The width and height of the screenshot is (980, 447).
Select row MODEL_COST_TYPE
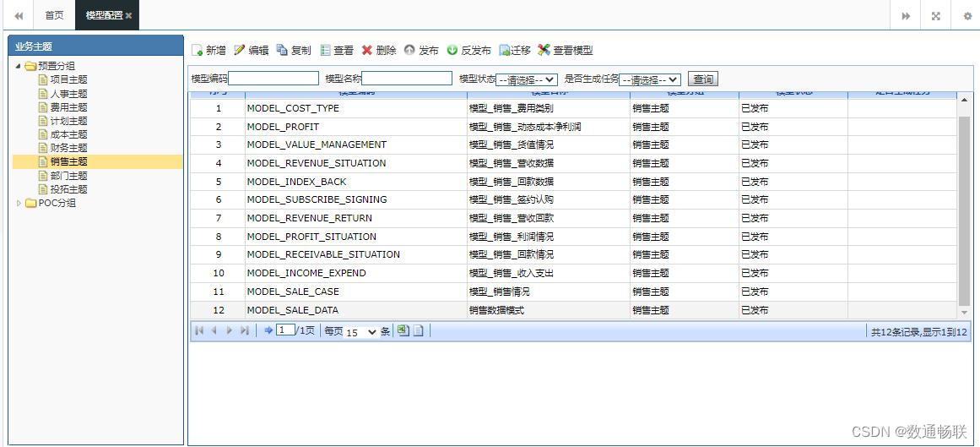(573, 108)
